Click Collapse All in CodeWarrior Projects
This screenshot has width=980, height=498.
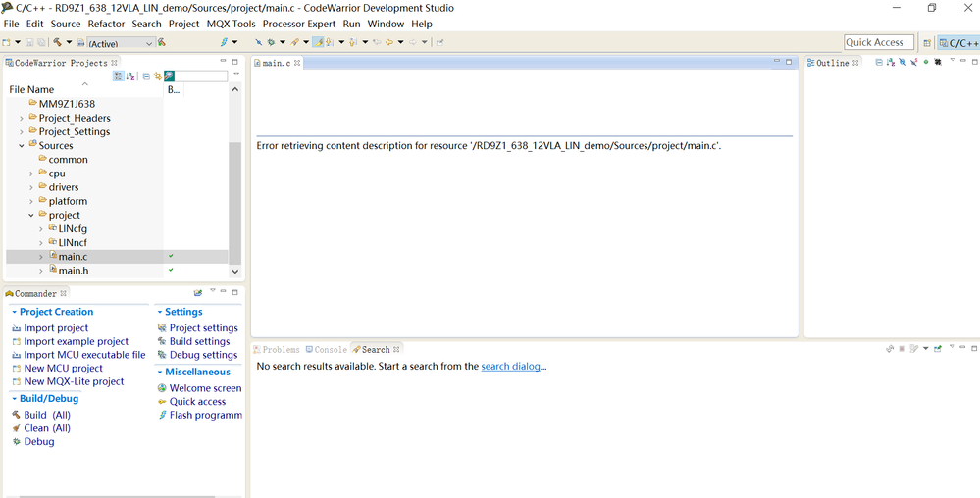pyautogui.click(x=146, y=75)
